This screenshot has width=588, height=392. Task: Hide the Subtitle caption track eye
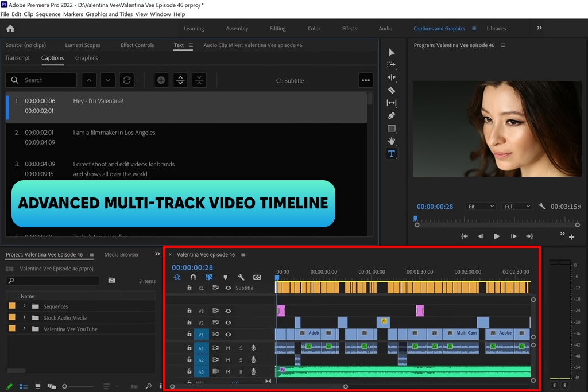(x=228, y=288)
